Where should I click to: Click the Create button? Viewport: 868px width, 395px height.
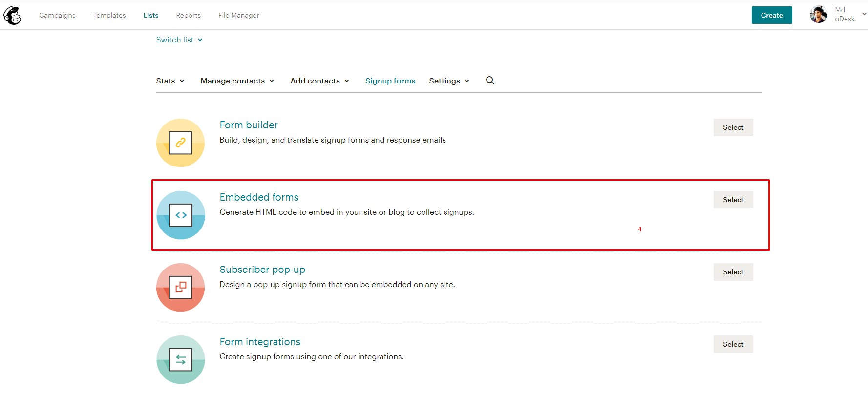coord(772,15)
